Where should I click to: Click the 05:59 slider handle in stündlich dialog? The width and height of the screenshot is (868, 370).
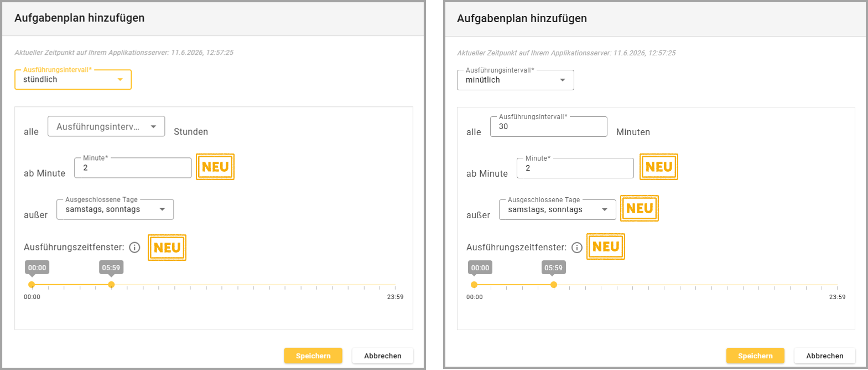click(x=111, y=285)
